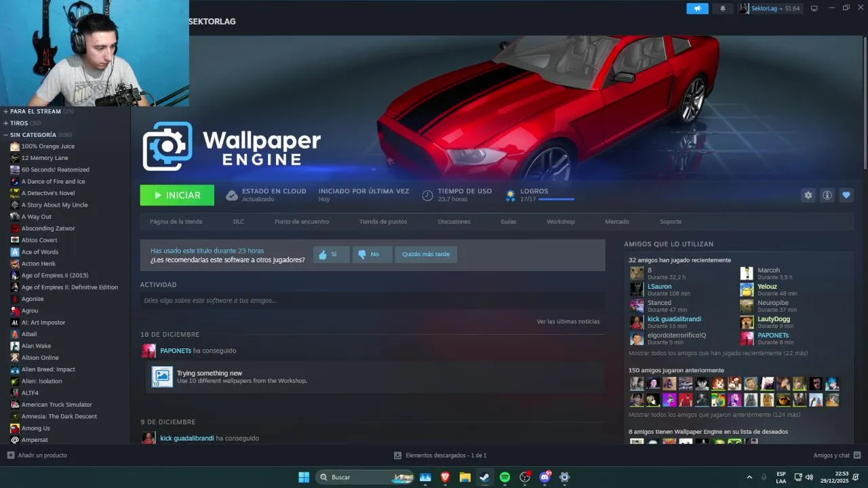Open Wallpaper Engine manage gear icon

point(808,195)
